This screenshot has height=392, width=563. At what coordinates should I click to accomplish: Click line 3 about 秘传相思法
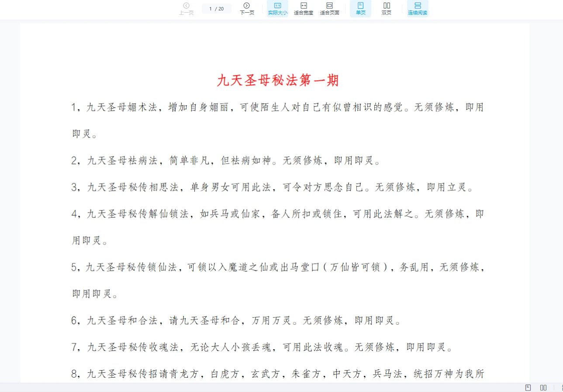coord(272,187)
